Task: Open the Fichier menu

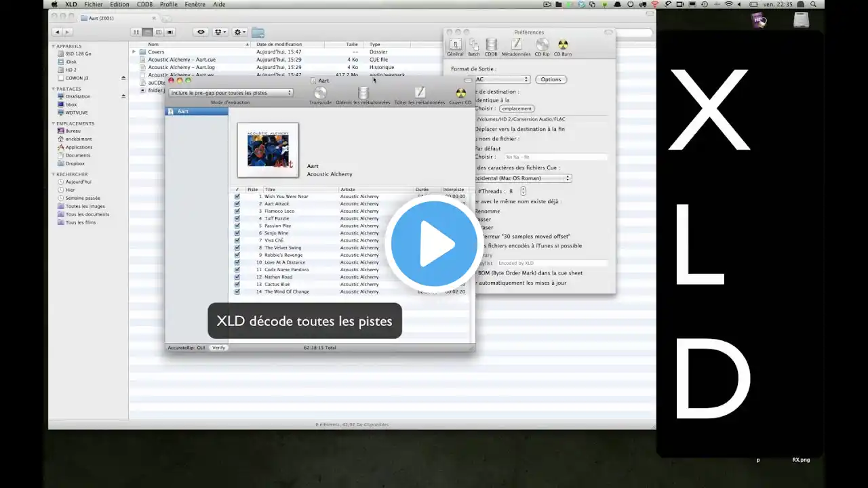Action: point(94,4)
